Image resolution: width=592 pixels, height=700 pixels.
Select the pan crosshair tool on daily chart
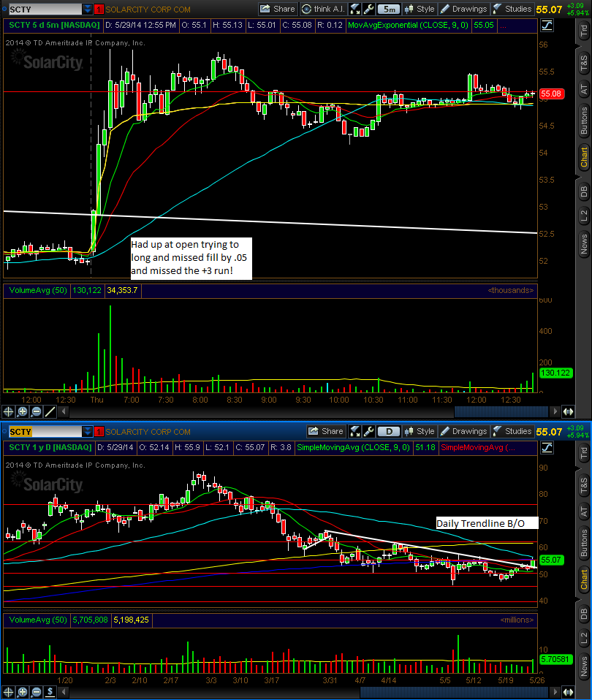[x=9, y=692]
